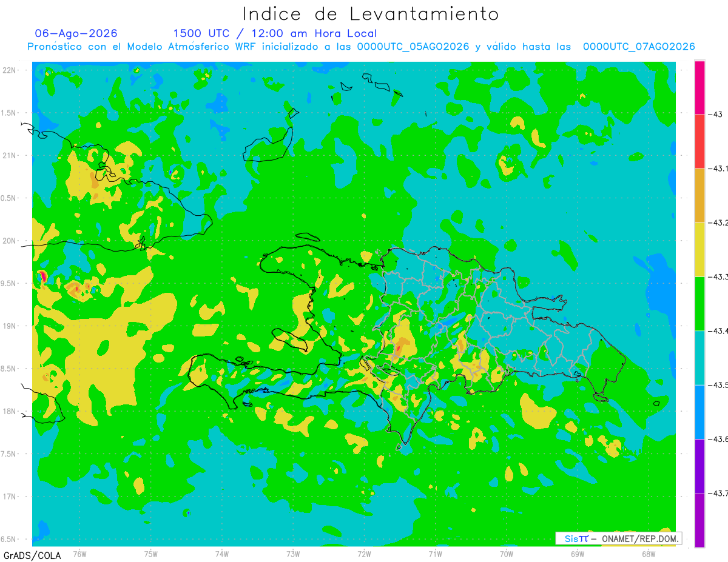
Task: Pick the violet swatch at the legend bottom
Action: (699, 520)
